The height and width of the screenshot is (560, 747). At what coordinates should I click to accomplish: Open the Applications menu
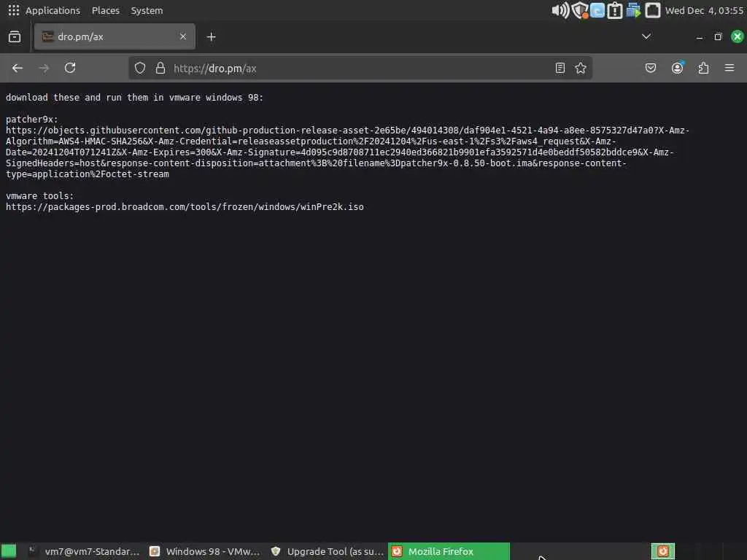click(x=53, y=10)
